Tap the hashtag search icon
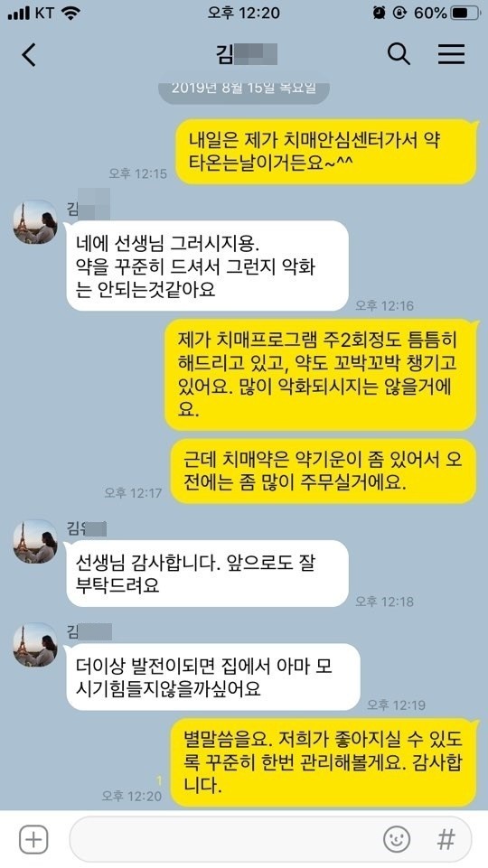 446,839
